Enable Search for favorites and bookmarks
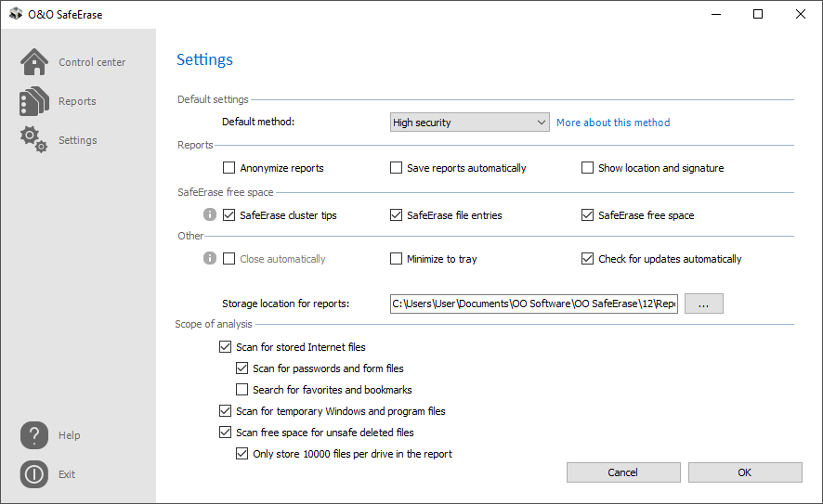The height and width of the screenshot is (504, 823). (x=242, y=390)
